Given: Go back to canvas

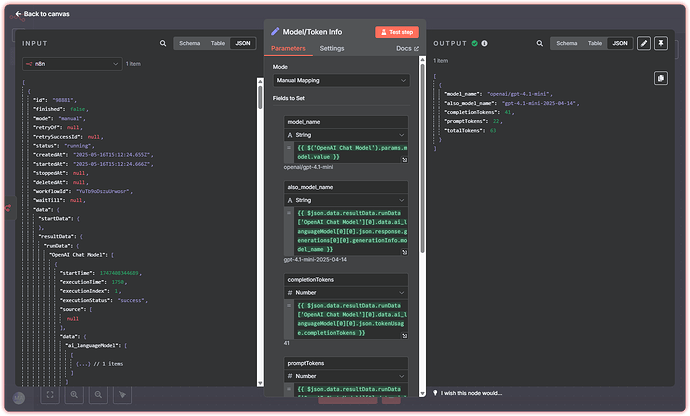Looking at the screenshot, I should [42, 14].
